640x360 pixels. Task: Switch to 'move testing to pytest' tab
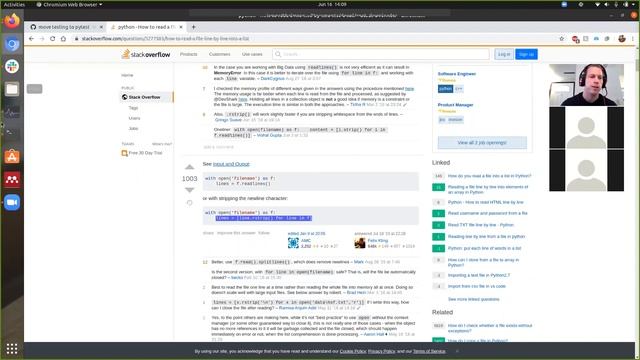[64, 27]
